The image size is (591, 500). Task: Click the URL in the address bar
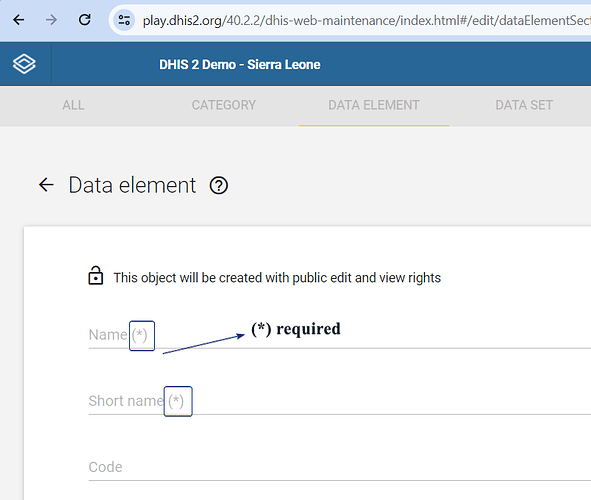click(x=366, y=20)
